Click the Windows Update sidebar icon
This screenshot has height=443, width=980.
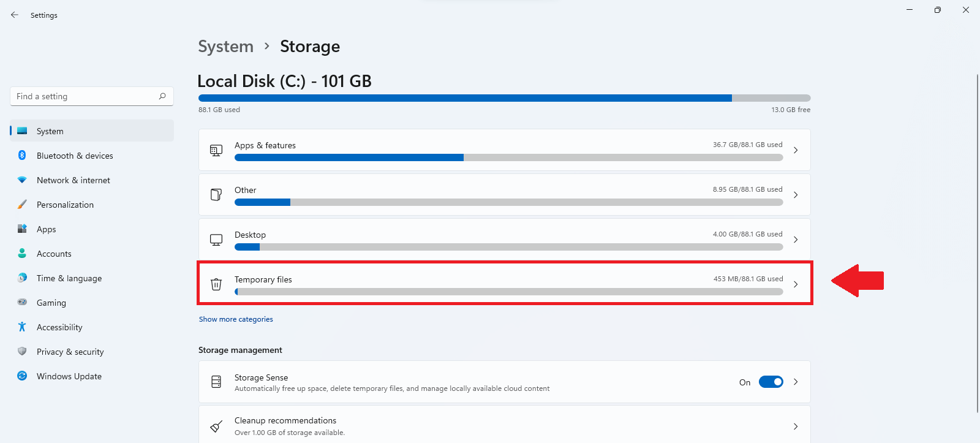click(x=22, y=376)
